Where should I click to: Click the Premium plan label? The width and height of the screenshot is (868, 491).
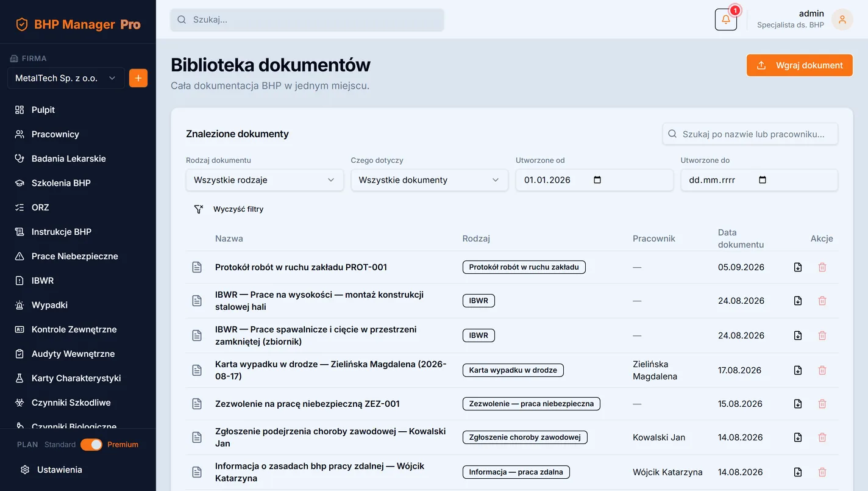[x=123, y=445]
